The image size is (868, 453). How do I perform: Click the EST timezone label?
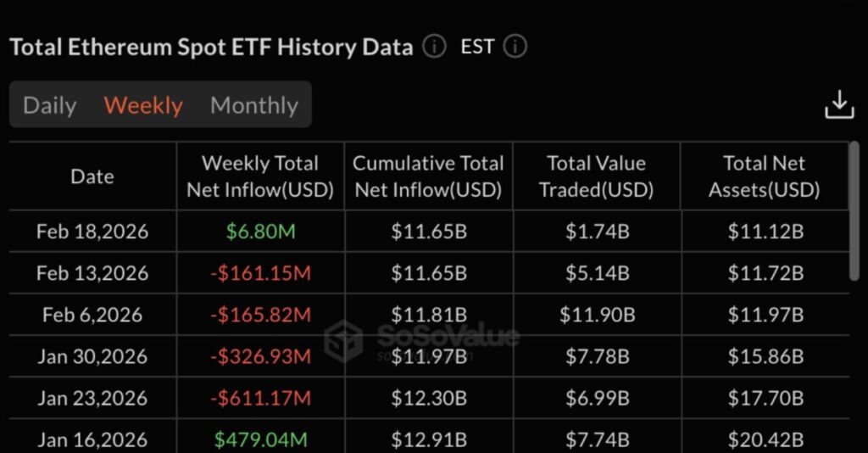click(x=477, y=47)
